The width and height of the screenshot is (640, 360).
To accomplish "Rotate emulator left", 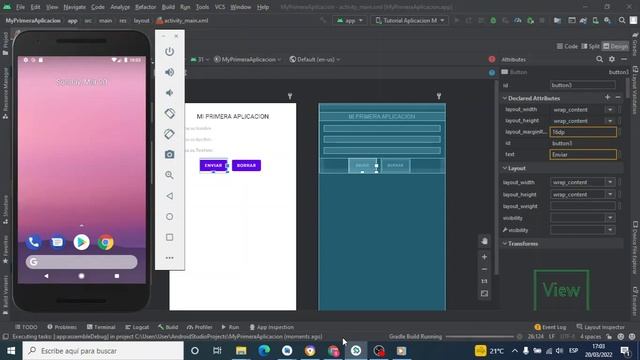I will pos(169,113).
